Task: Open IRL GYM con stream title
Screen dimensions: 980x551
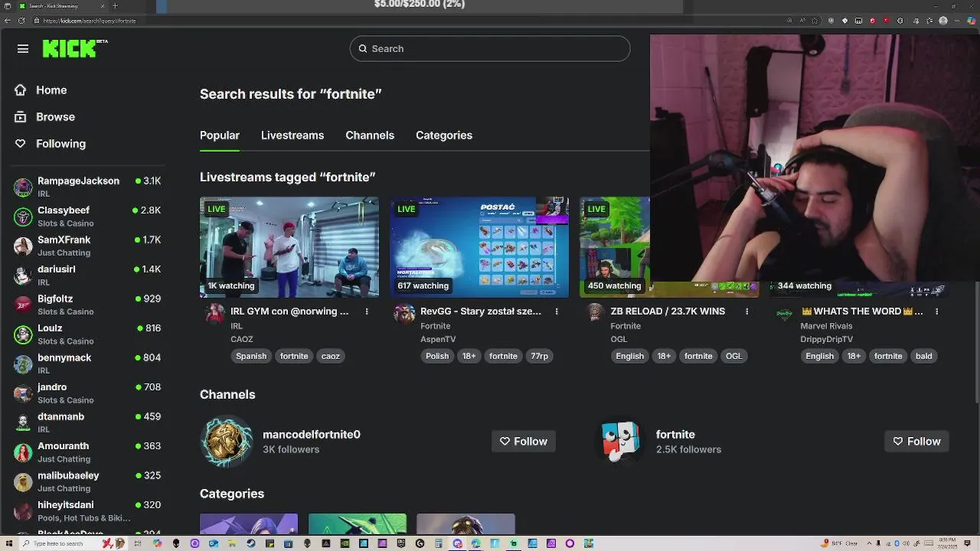Action: tap(289, 311)
